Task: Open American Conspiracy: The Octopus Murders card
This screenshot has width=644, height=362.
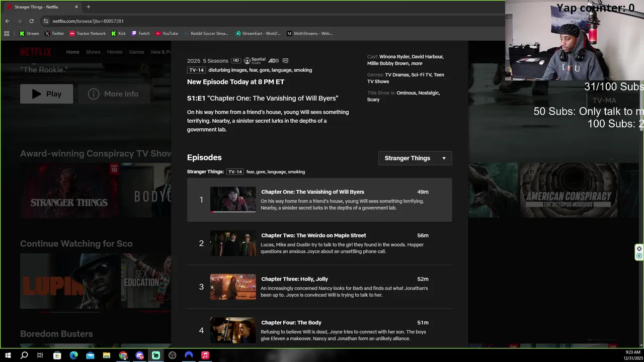Action: [x=569, y=190]
